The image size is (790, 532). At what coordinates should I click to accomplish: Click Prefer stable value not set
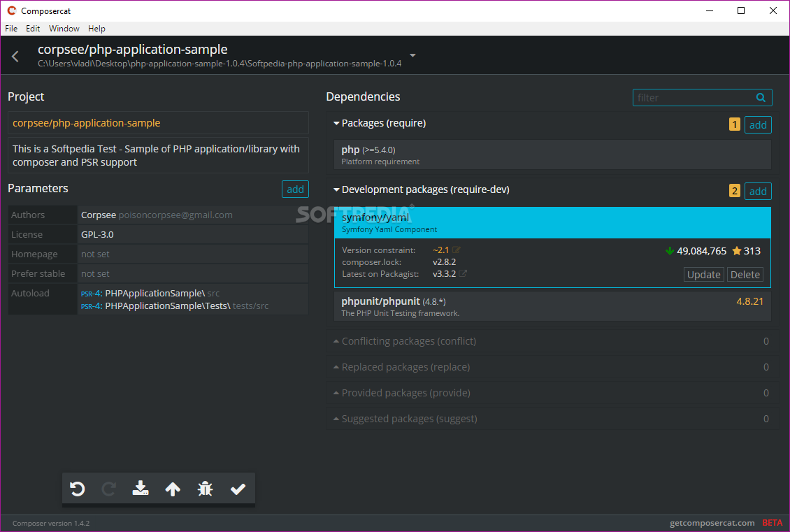[95, 274]
